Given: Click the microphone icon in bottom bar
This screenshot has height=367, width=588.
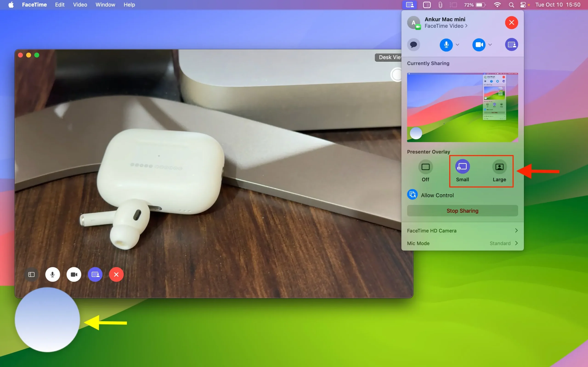Looking at the screenshot, I should [x=53, y=274].
